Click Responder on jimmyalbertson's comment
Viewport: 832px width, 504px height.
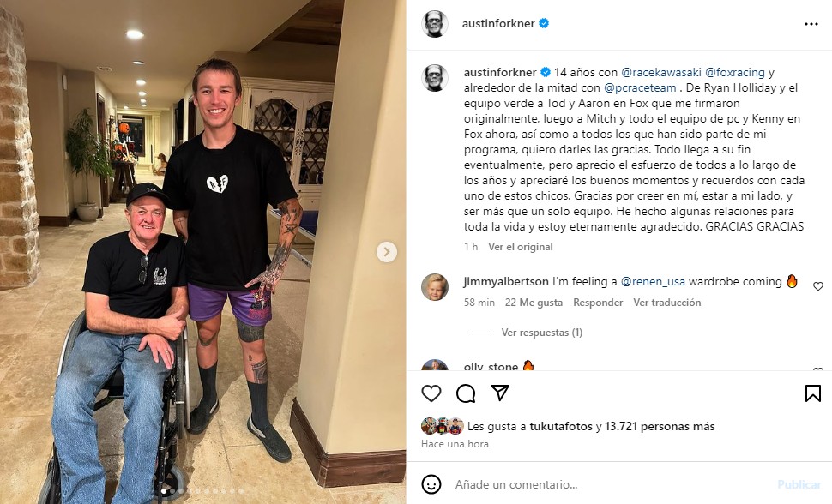[598, 303]
